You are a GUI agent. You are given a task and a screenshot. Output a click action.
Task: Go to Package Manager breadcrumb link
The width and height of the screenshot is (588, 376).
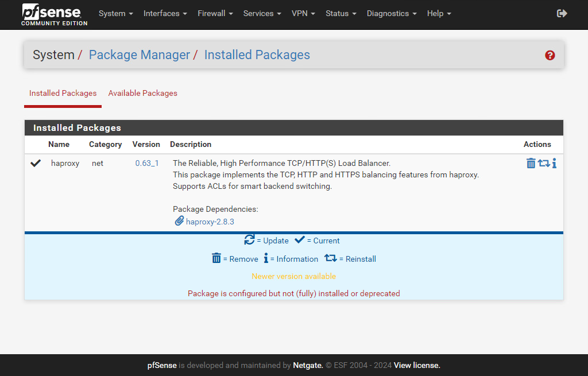pyautogui.click(x=140, y=55)
